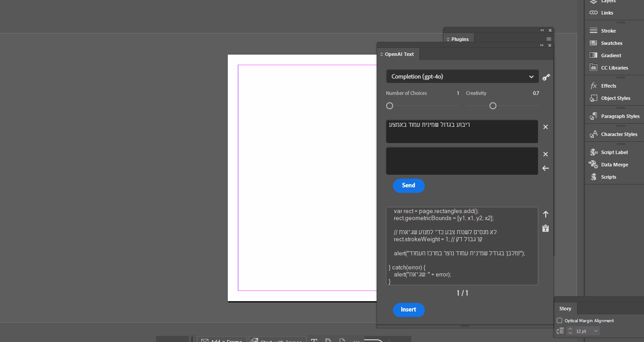Click the API key icon
This screenshot has height=342, width=644.
tap(546, 77)
